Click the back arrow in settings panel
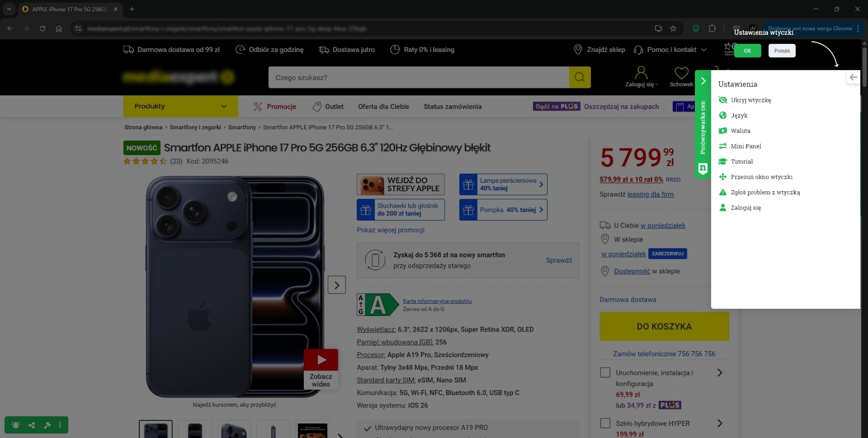The width and height of the screenshot is (868, 438). coord(853,77)
